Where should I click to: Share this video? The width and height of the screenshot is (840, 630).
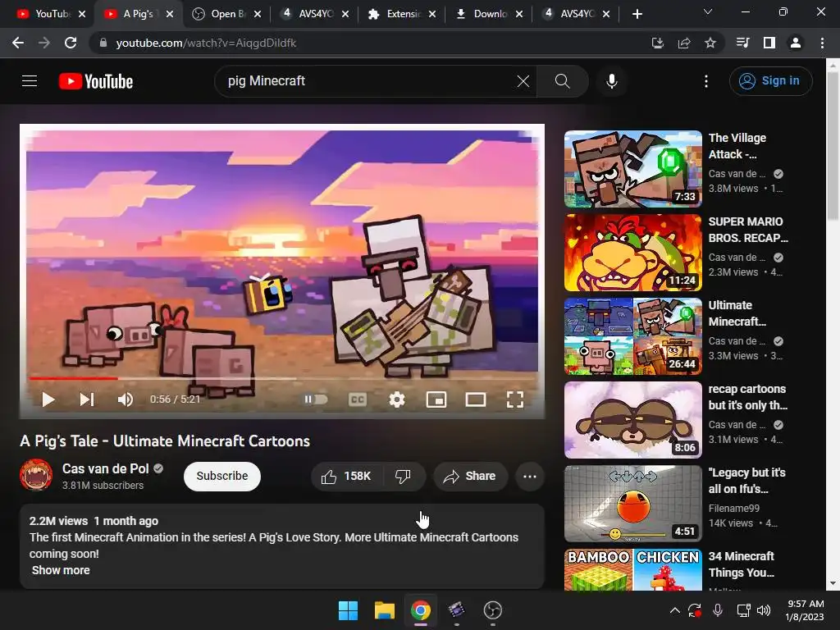[x=470, y=476]
